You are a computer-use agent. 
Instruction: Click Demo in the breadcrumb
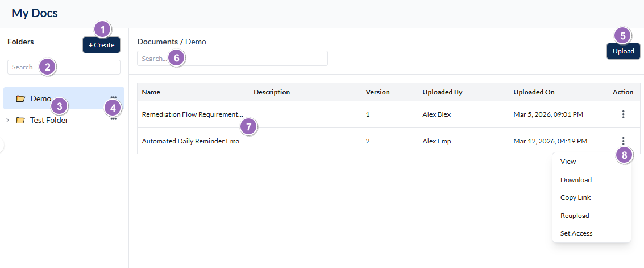(196, 42)
